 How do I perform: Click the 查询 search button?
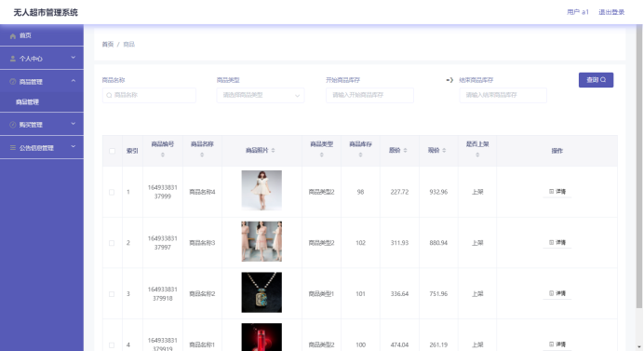click(596, 80)
